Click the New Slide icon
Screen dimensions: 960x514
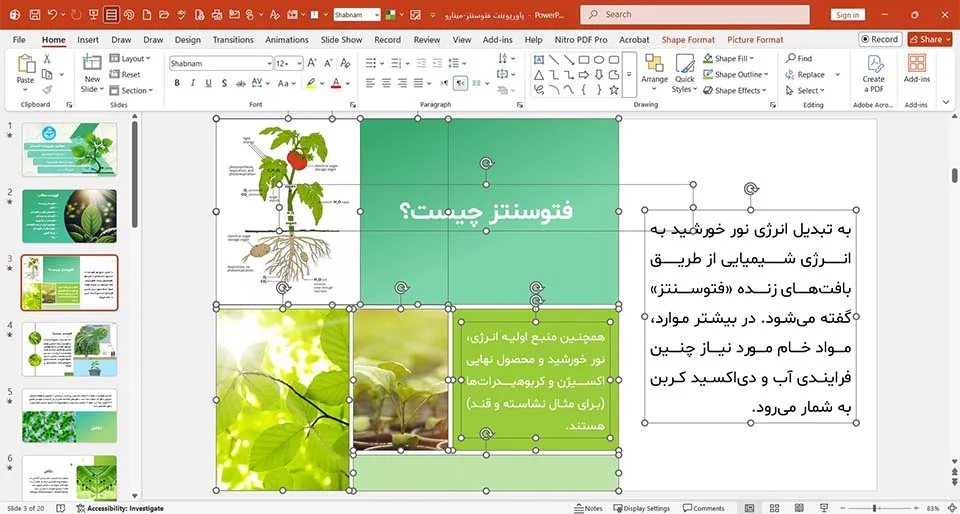pyautogui.click(x=92, y=62)
